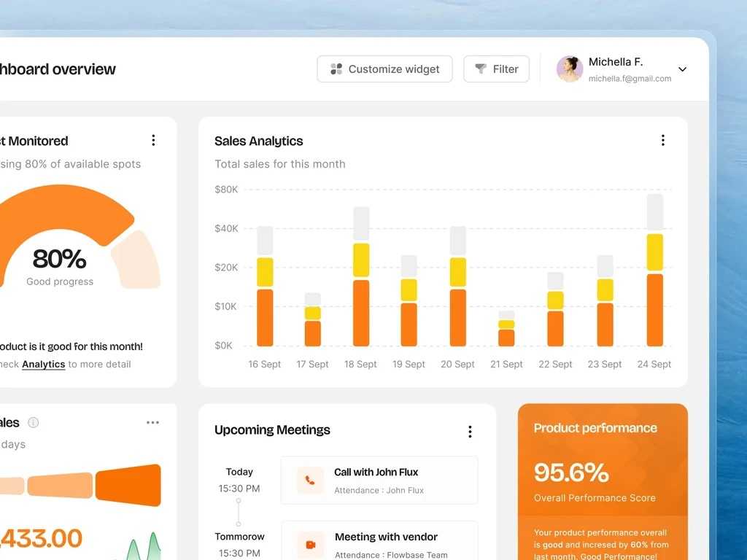Expand the user account dropdown chevron
The image size is (747, 560).
(x=682, y=69)
